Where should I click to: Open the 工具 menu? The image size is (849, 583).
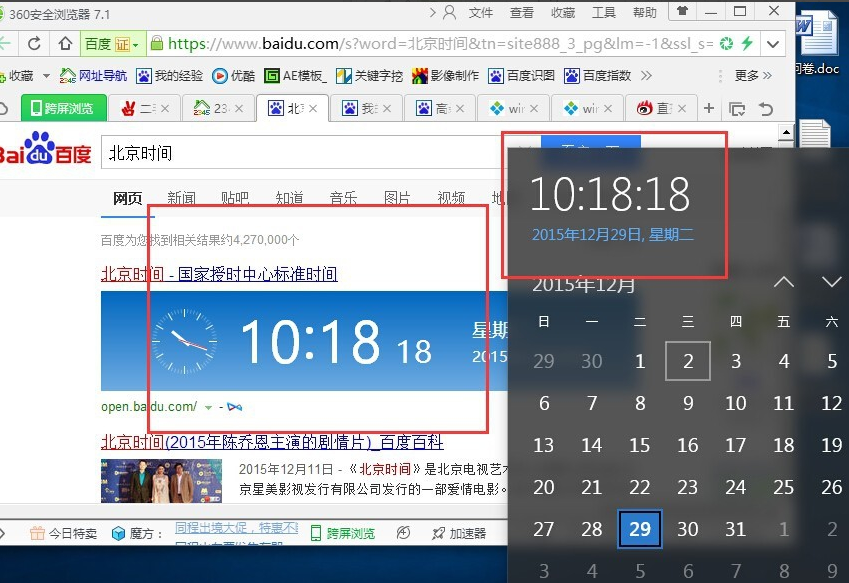603,12
